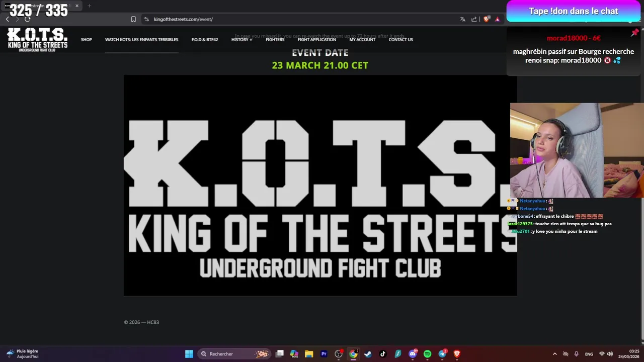The width and height of the screenshot is (644, 362).
Task: Click the © 2026 — HC83 footer text
Action: pos(141,322)
